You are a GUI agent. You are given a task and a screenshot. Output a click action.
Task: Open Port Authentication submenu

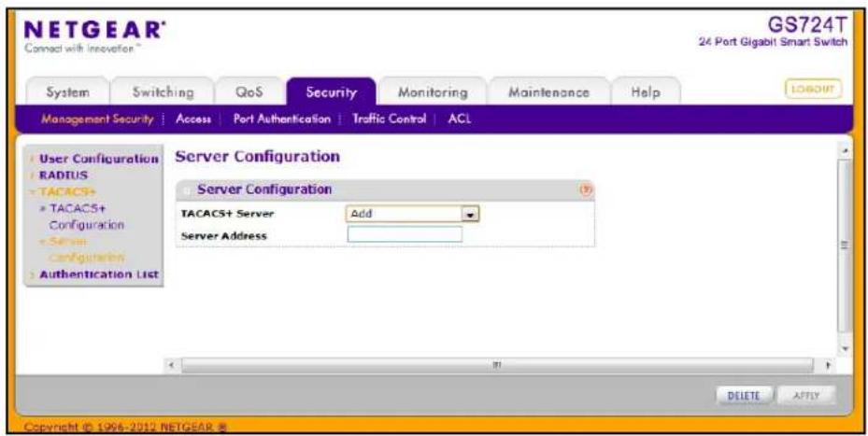coord(282,119)
